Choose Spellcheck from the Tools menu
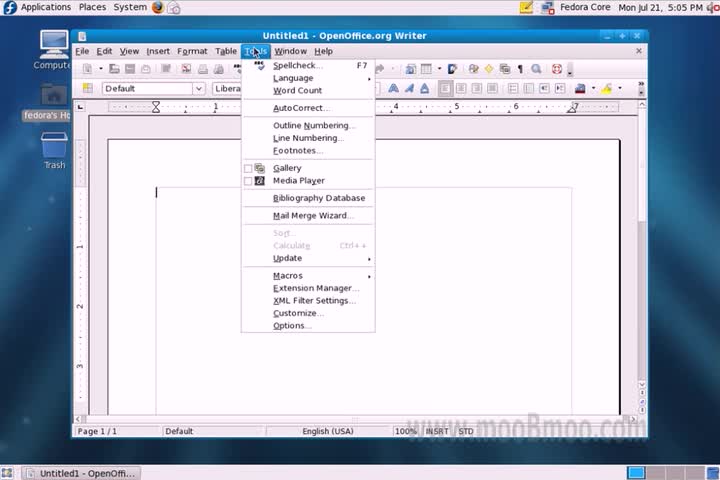 click(308, 66)
